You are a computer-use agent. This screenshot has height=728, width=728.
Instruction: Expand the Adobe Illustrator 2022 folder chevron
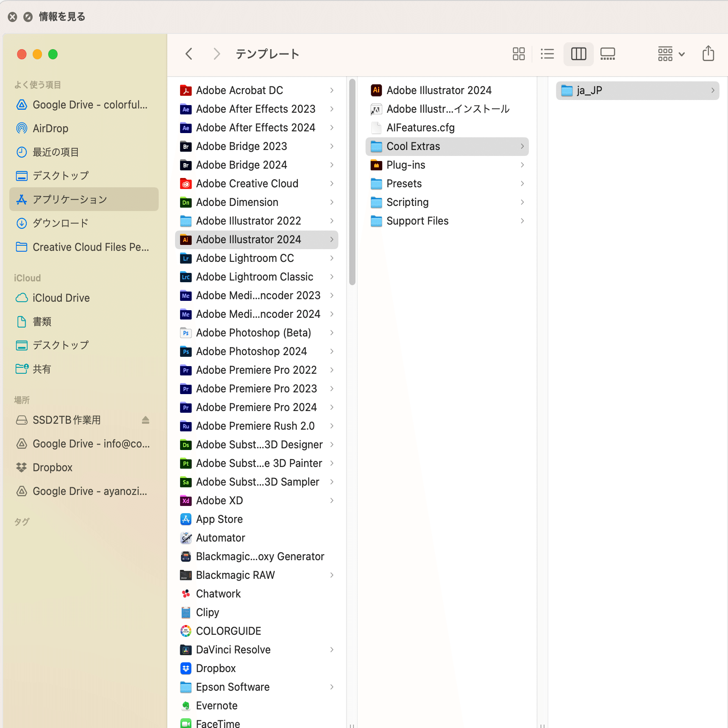(x=332, y=221)
